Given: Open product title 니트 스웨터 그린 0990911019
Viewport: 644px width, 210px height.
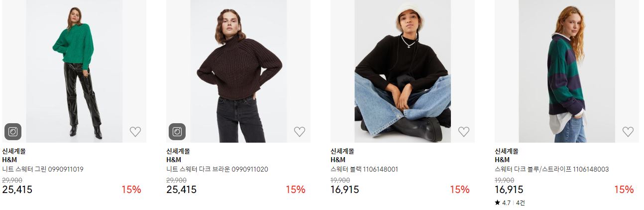Looking at the screenshot, I should pos(43,169).
